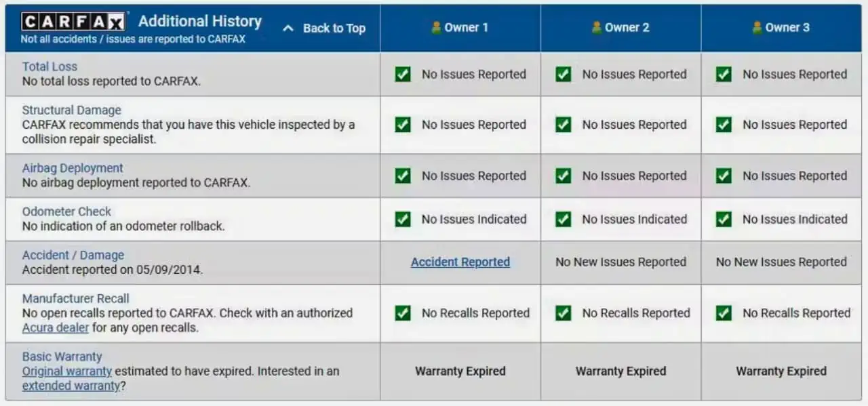Click the Total Loss row label
Viewport: 868px width, 406px height.
(x=50, y=66)
